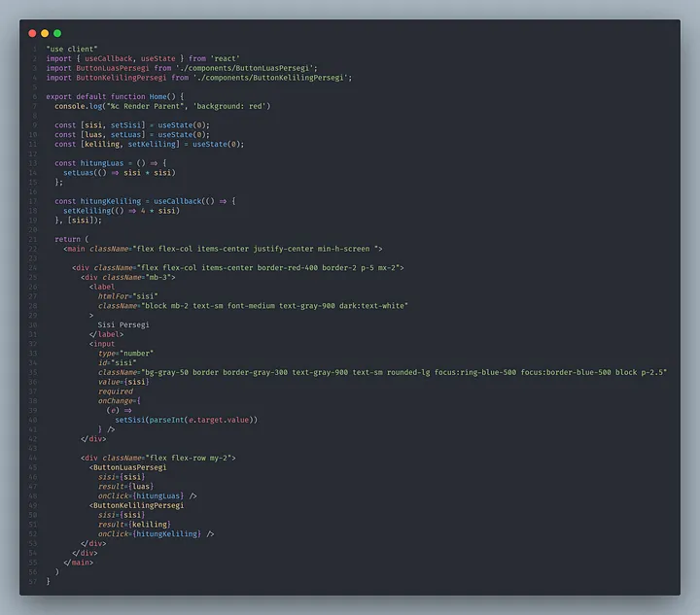Click the "use client" directive text
Image resolution: width=700 pixels, height=615 pixels.
pyautogui.click(x=72, y=49)
